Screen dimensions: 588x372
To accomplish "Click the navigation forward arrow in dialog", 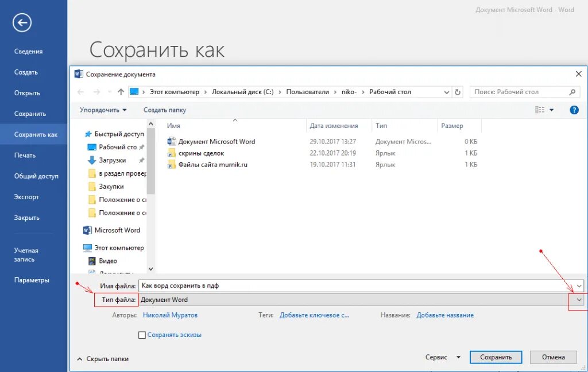I will pyautogui.click(x=96, y=92).
